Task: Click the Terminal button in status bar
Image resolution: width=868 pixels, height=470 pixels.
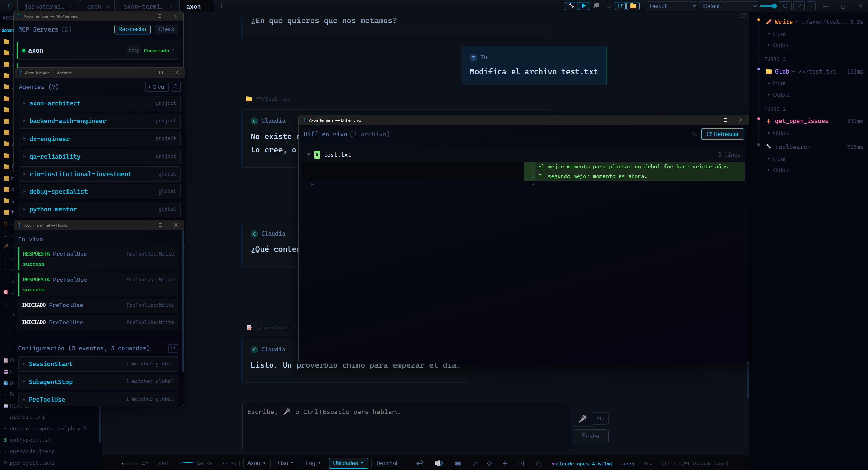Action: (386, 463)
